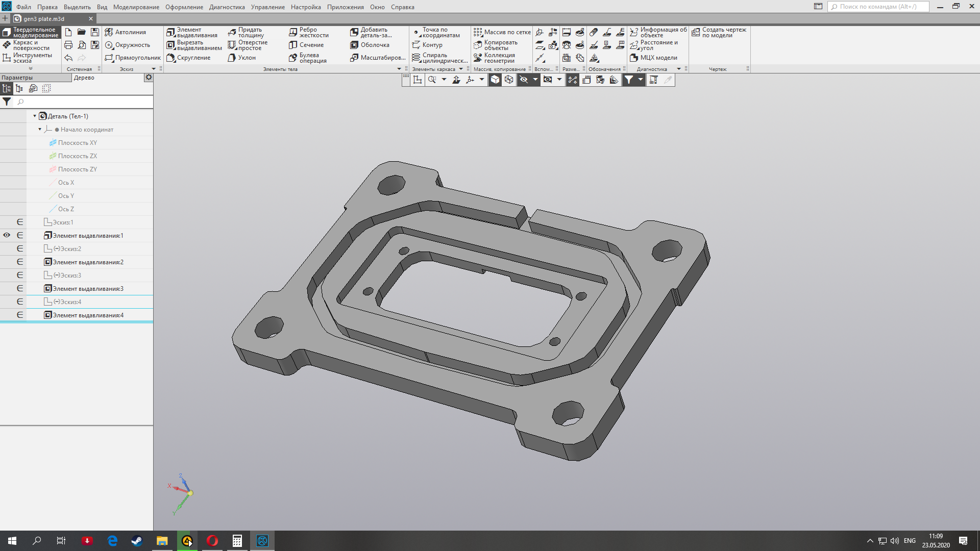Select the Fillet (Скругление) tool
Viewport: 980px width, 551px height.
click(x=188, y=58)
